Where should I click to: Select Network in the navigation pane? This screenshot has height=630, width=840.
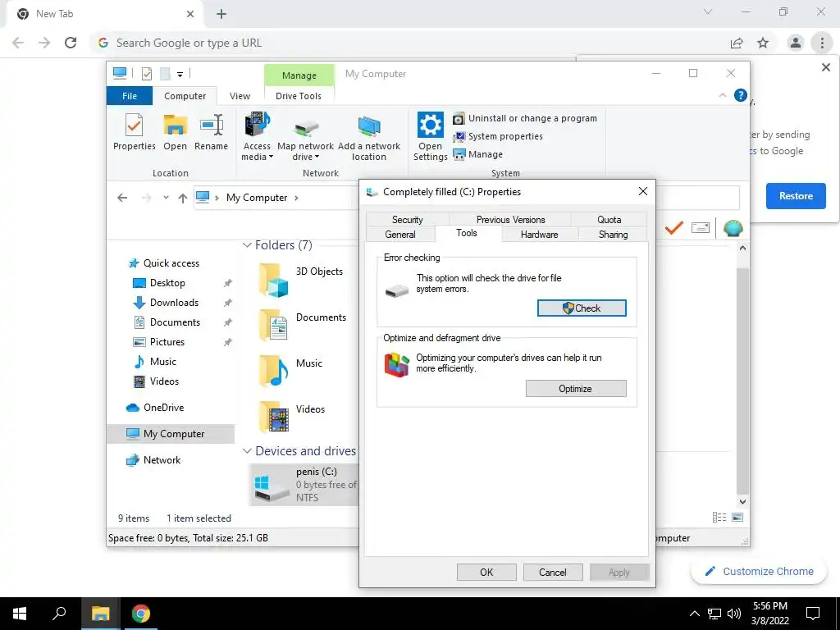point(153,460)
